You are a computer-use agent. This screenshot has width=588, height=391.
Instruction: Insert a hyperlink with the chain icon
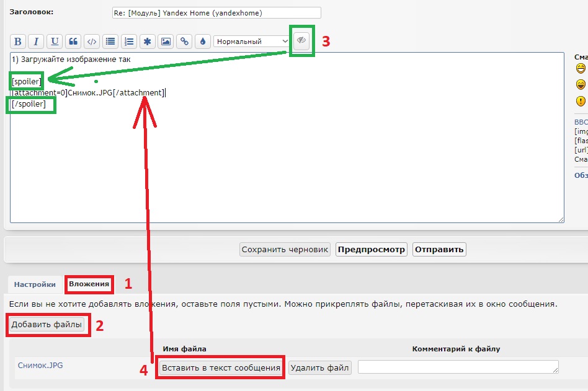[x=184, y=42]
